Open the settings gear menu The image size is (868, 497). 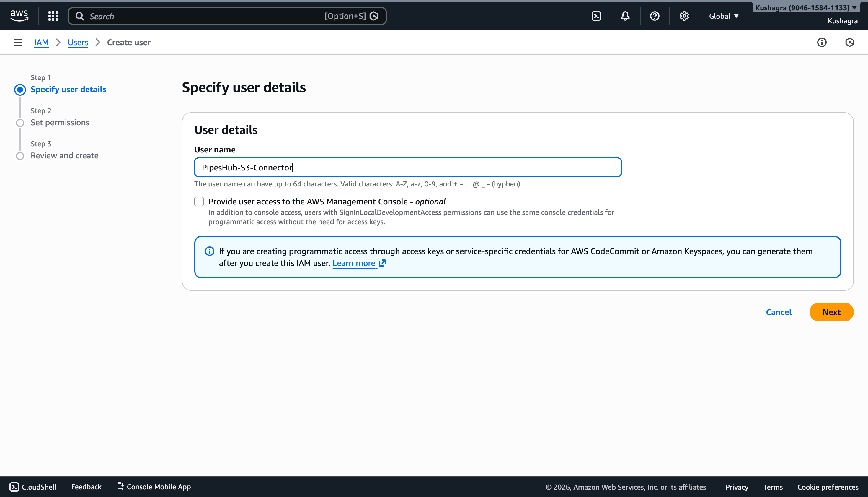tap(684, 16)
